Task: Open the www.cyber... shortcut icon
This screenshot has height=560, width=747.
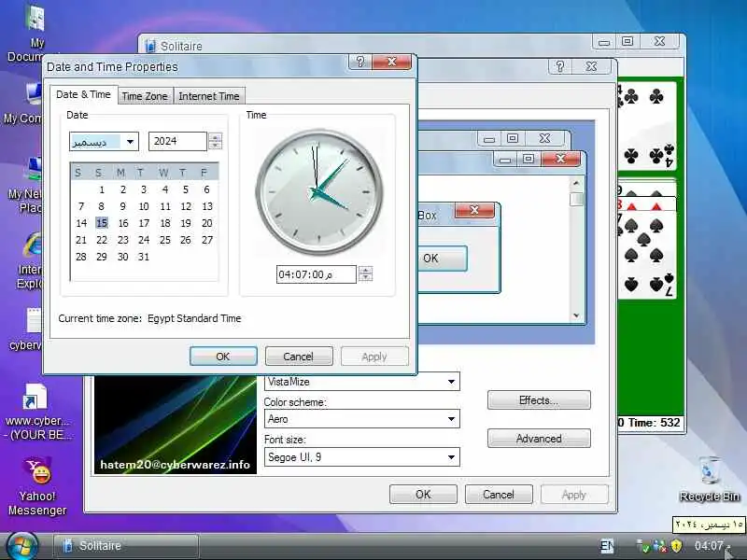Action: pyautogui.click(x=36, y=412)
